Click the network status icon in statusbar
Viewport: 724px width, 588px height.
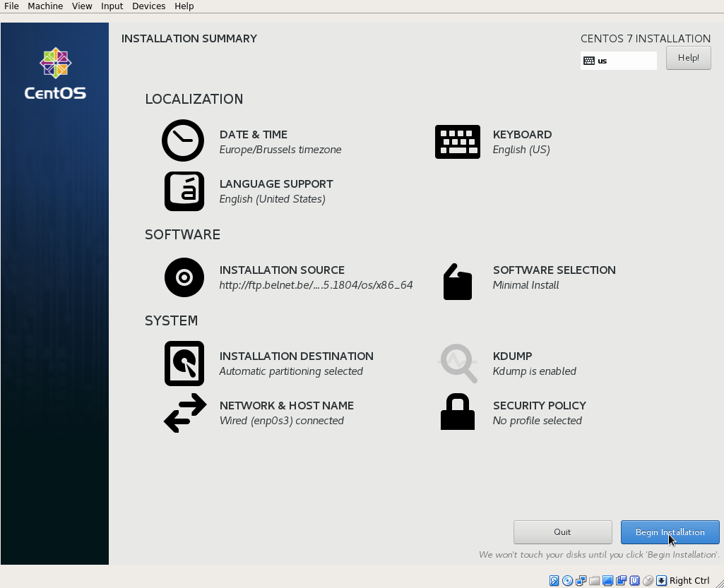(580, 580)
